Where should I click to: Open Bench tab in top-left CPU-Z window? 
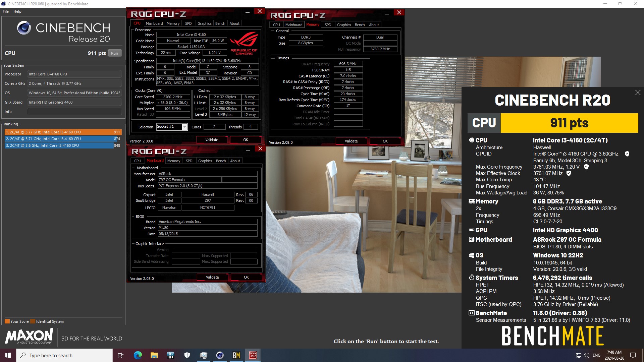[x=220, y=23]
